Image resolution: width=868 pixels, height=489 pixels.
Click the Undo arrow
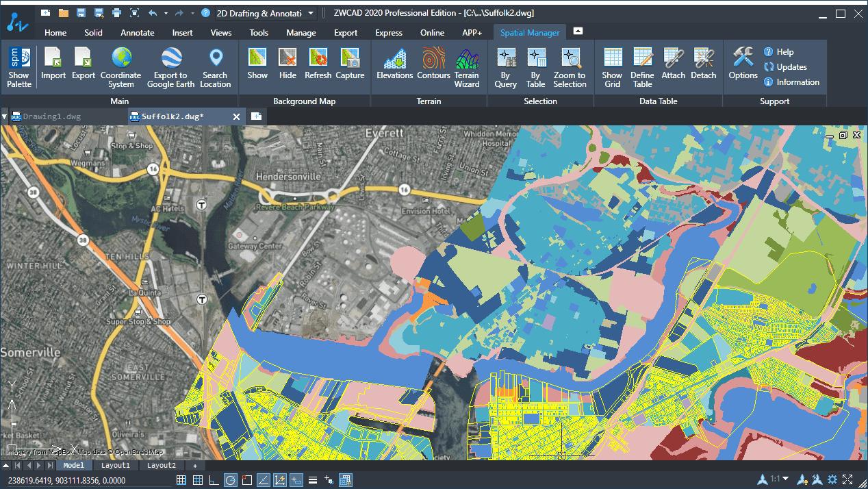pos(153,13)
